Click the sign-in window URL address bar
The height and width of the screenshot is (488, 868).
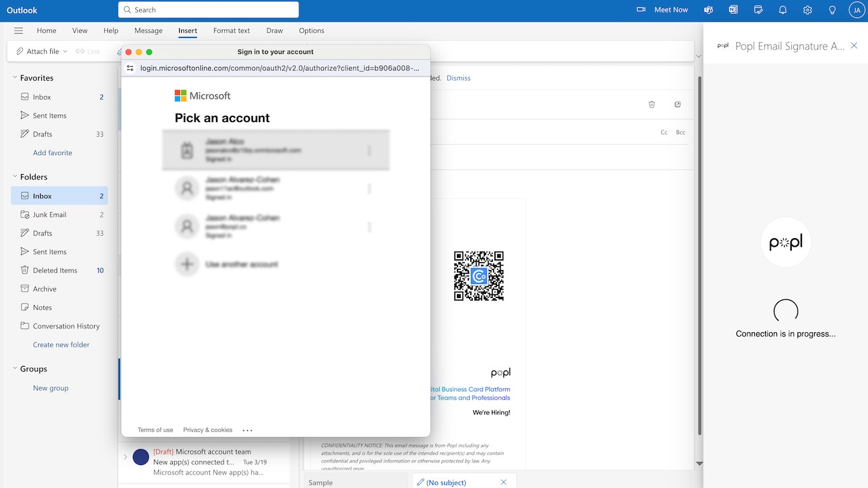coord(280,68)
